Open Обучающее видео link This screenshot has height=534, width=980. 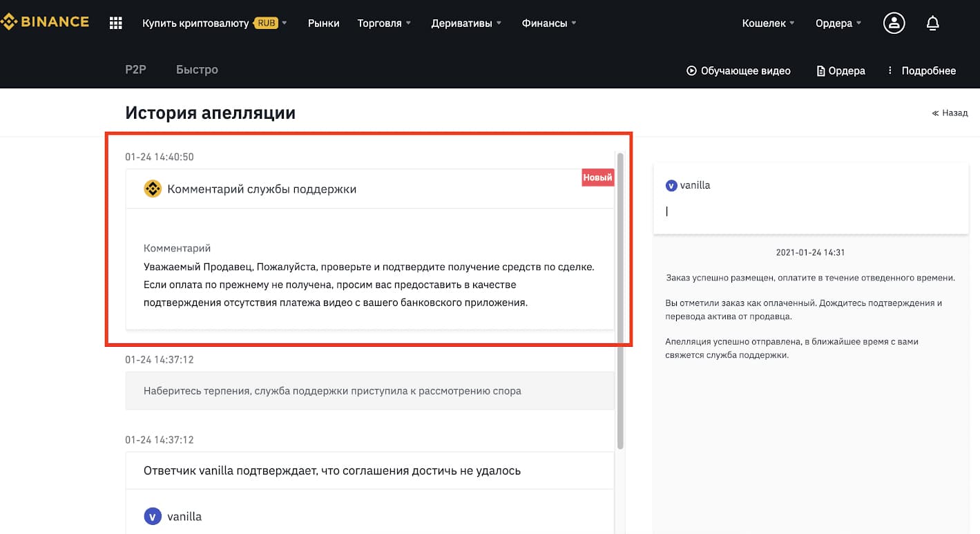738,70
